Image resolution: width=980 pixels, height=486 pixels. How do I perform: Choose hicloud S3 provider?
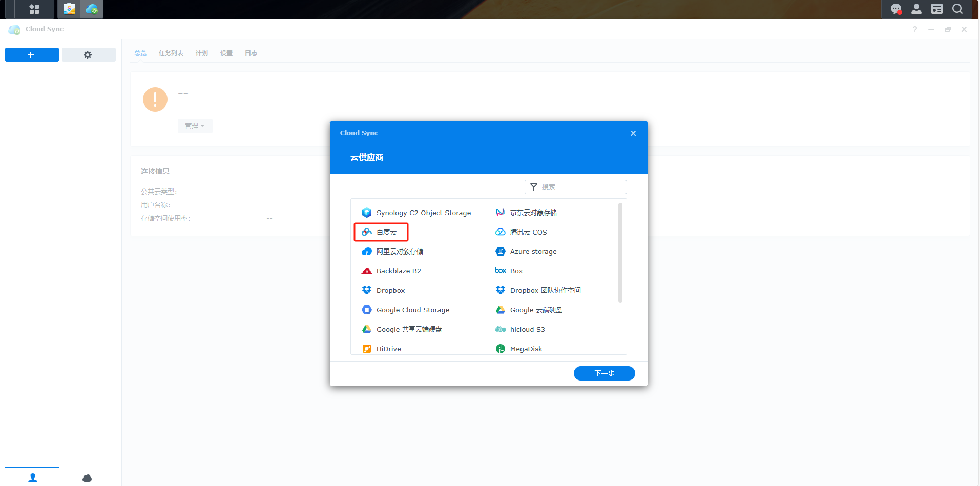coord(520,329)
